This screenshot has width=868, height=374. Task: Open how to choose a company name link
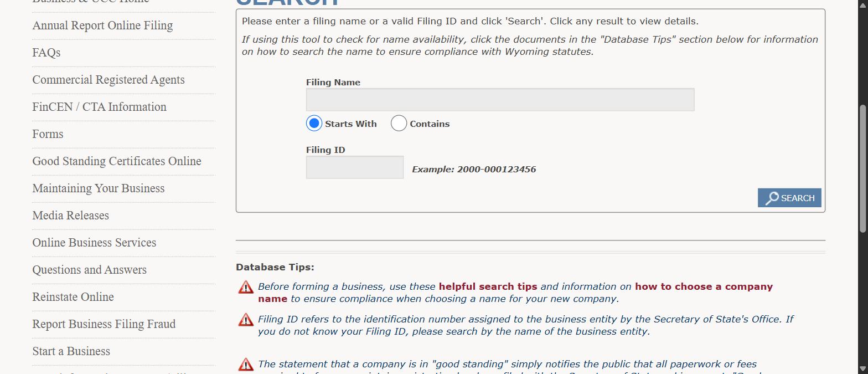[704, 286]
